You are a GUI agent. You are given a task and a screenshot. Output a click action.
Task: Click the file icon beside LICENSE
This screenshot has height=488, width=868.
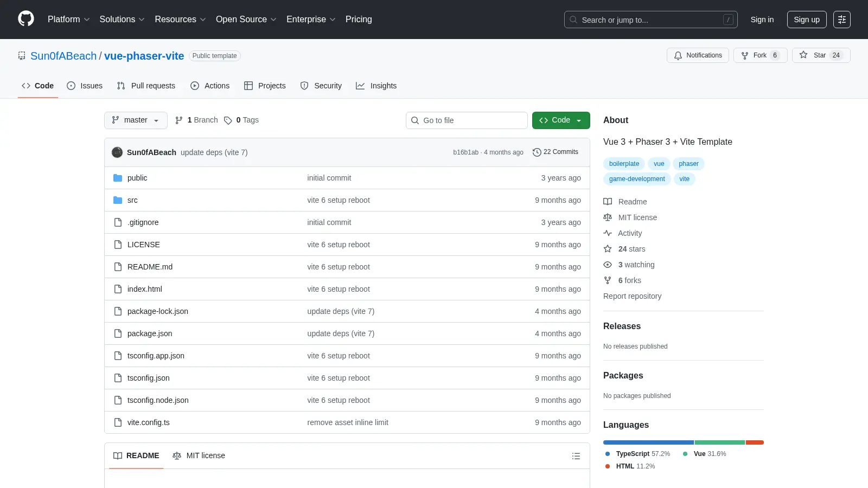point(118,245)
